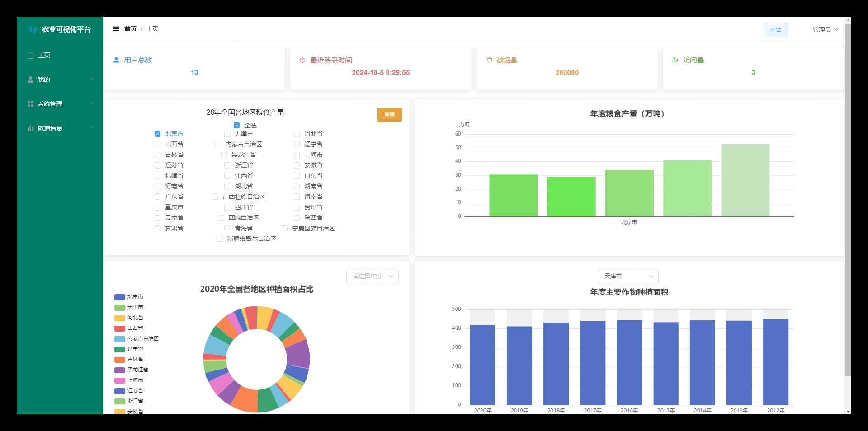Screen dimensions: 868x431
Task: Expand the 我的 sidebar submenu arrow
Action: click(x=92, y=79)
